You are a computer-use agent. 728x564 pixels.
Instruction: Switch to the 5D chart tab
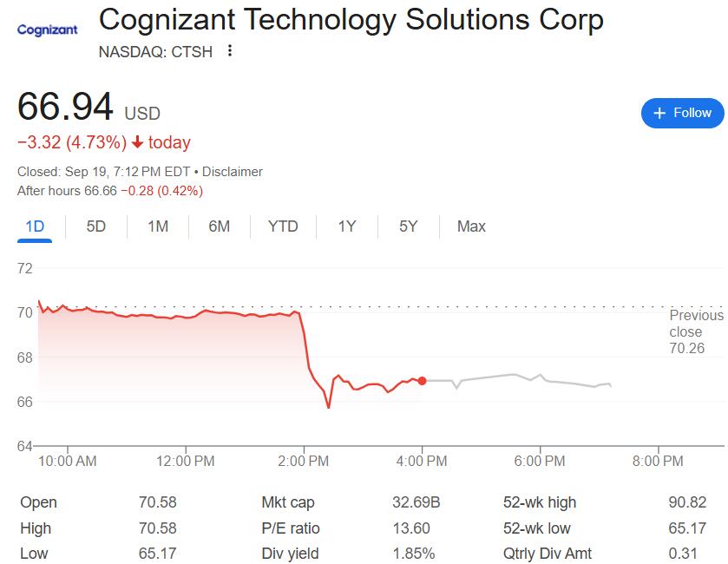click(x=95, y=226)
